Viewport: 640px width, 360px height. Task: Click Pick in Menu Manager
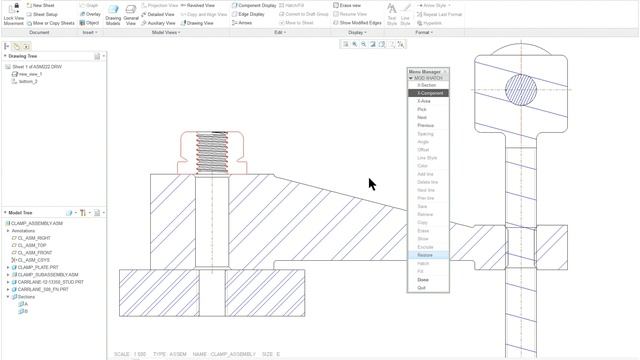[x=428, y=109]
